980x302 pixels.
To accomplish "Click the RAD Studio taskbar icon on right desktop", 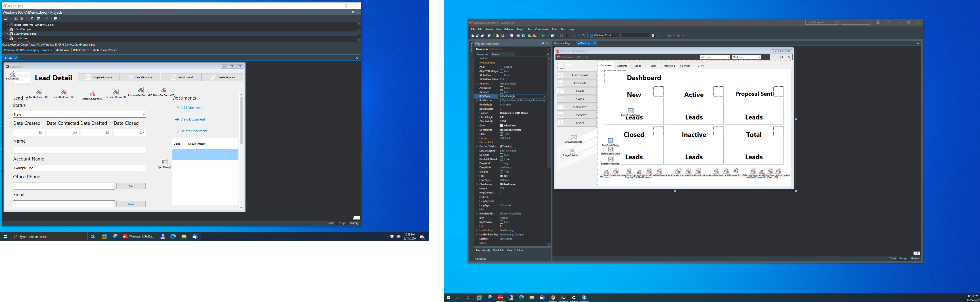I will tap(500, 298).
